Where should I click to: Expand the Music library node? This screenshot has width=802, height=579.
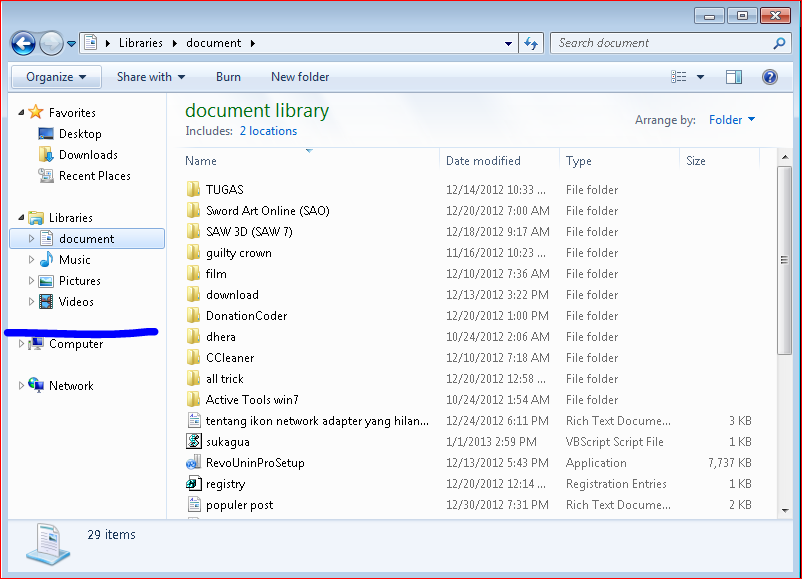31,259
